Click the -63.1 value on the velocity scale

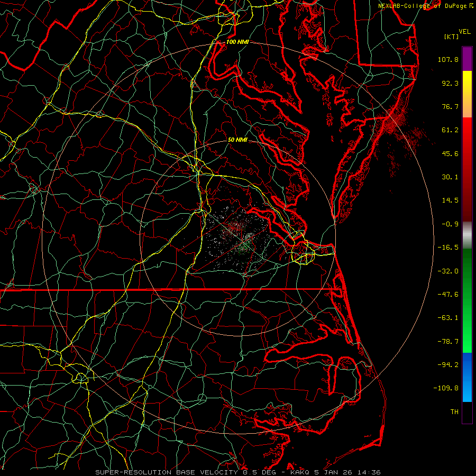(448, 318)
